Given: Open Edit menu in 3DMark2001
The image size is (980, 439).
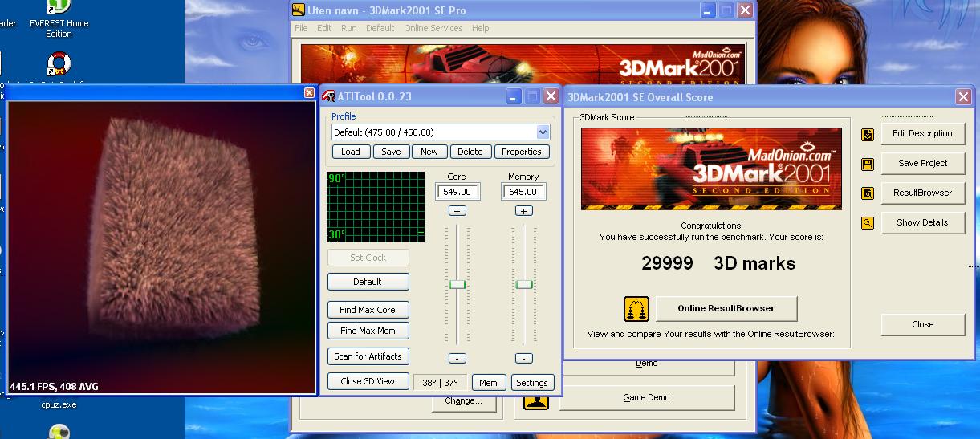Looking at the screenshot, I should (324, 28).
